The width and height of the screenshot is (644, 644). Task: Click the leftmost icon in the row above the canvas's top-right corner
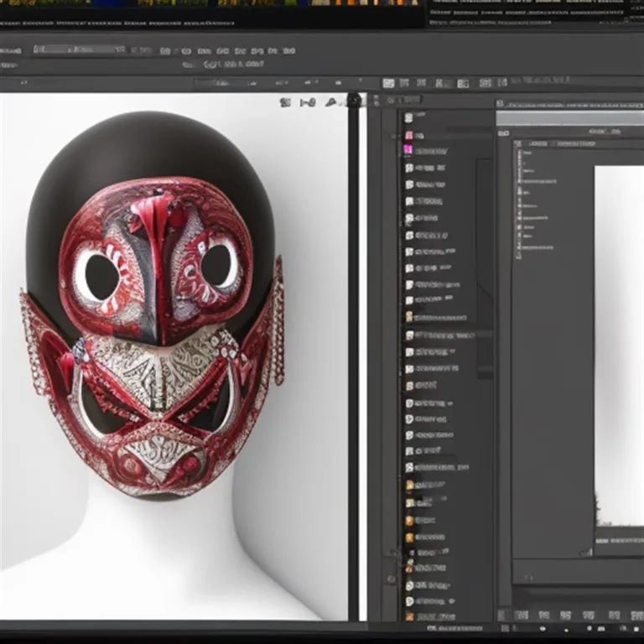[x=285, y=102]
